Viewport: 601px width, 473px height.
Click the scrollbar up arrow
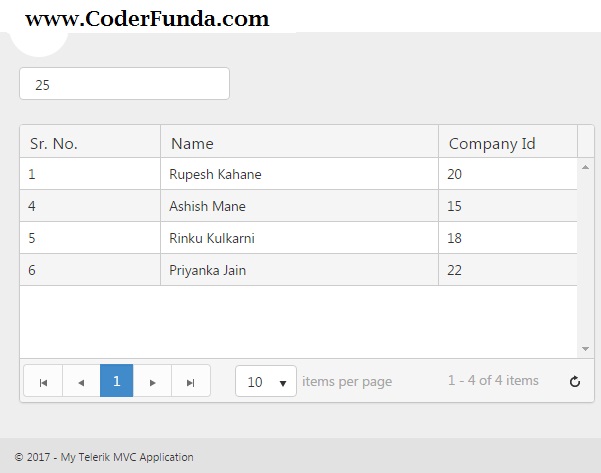tap(585, 167)
